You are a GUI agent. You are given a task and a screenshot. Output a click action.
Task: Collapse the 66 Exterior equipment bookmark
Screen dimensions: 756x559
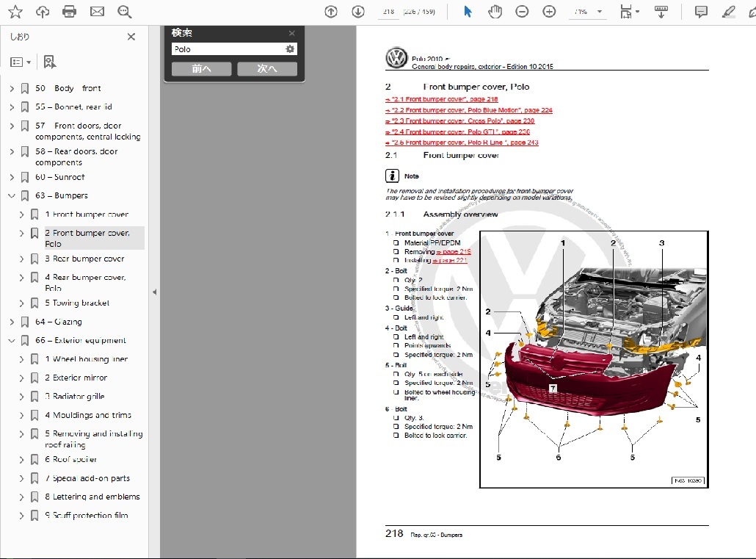coord(12,340)
